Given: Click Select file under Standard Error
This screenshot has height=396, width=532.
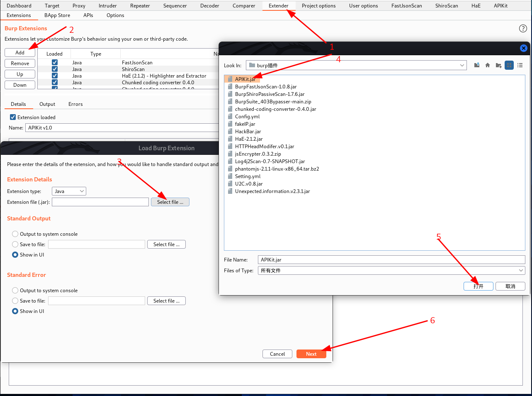Looking at the screenshot, I should pos(166,301).
